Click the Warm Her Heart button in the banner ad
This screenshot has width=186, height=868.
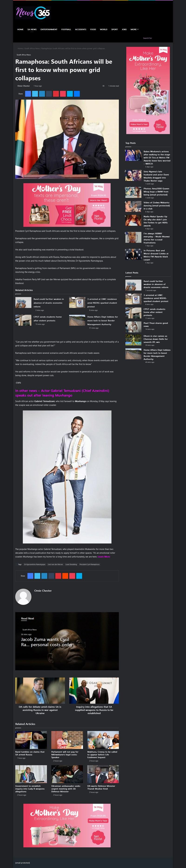tap(98, 200)
